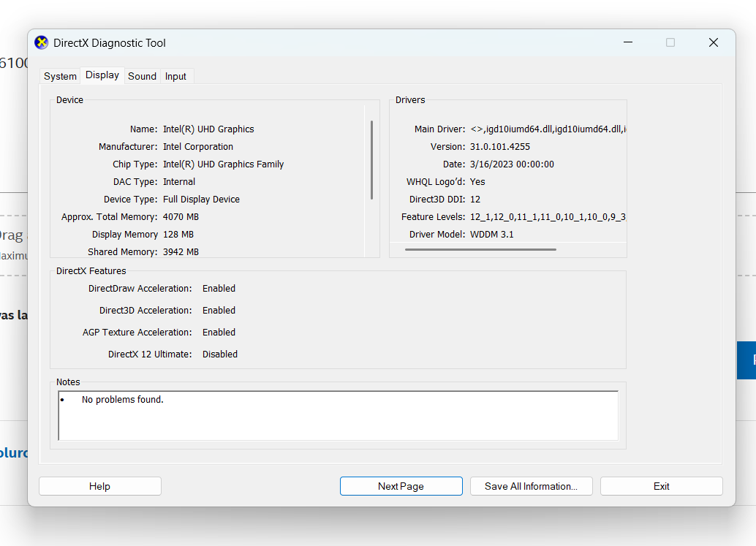
Task: Click the Next Page button
Action: [401, 486]
